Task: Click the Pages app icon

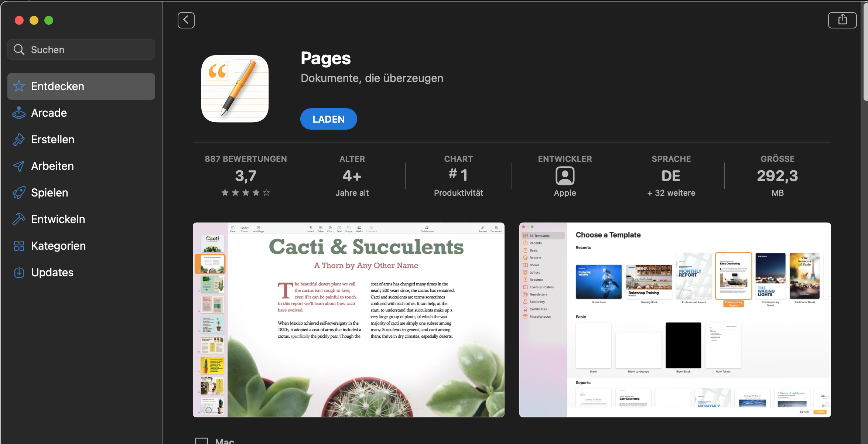Action: [x=235, y=89]
